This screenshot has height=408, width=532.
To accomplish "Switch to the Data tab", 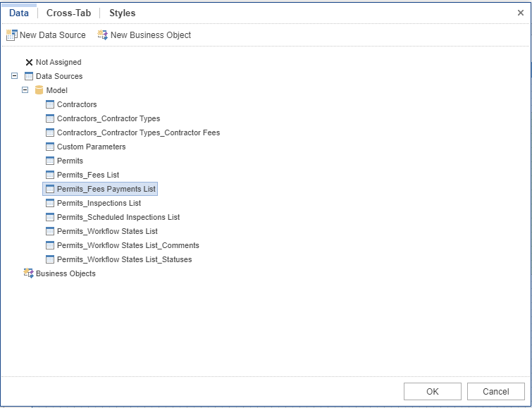I will coord(19,13).
